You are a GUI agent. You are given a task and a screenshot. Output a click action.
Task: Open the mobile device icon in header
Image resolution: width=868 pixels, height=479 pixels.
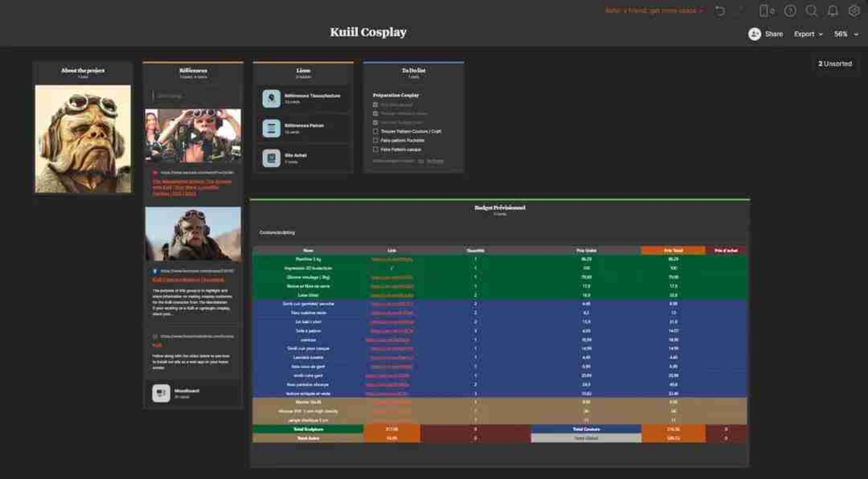click(x=765, y=11)
